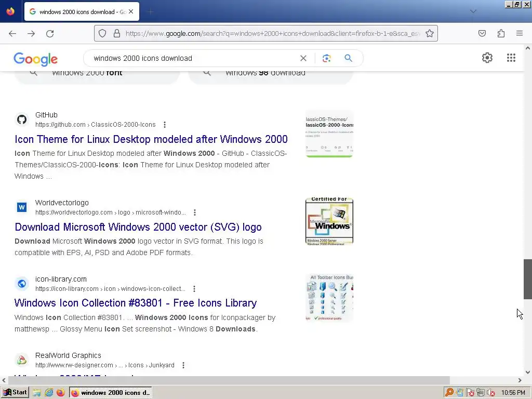List all tabs dropdown
Viewport: 532px width, 399px height.
[x=473, y=11]
